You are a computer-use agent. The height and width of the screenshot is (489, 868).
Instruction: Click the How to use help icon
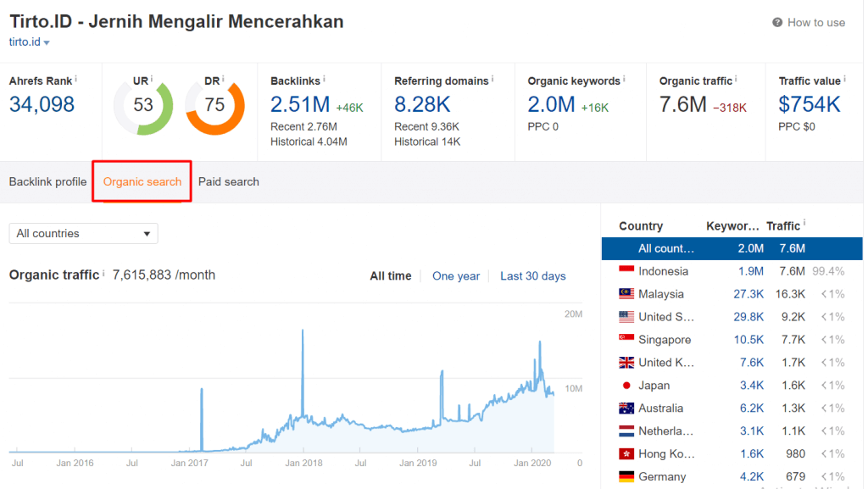(x=777, y=23)
